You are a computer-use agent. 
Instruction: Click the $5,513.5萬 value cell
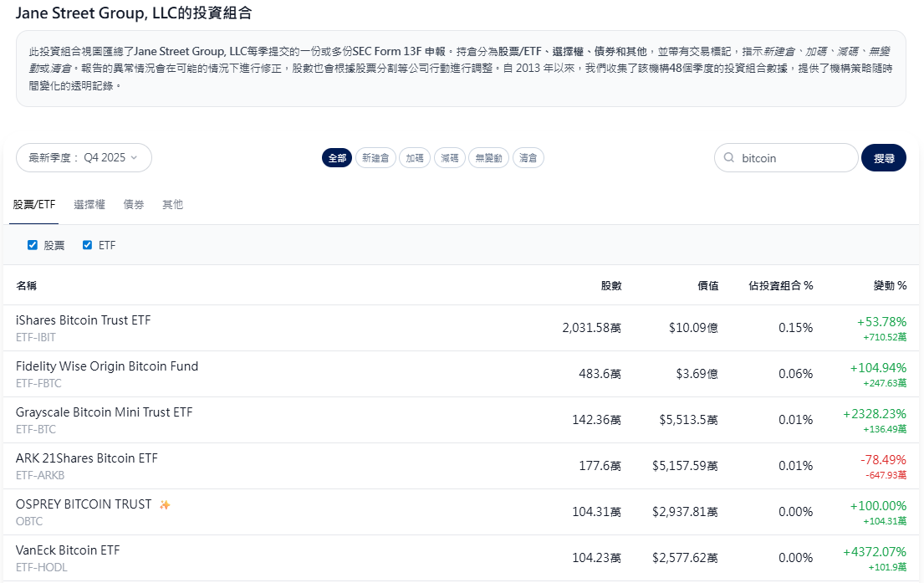(688, 420)
